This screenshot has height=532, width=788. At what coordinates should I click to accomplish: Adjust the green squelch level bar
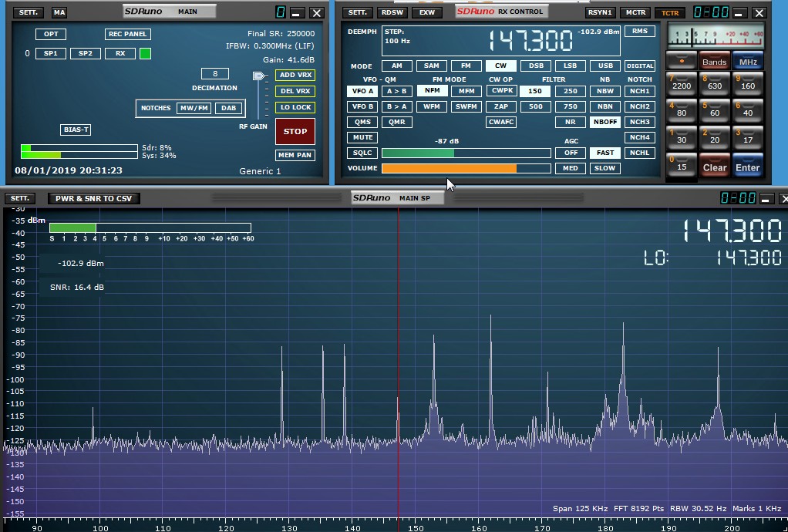click(466, 153)
